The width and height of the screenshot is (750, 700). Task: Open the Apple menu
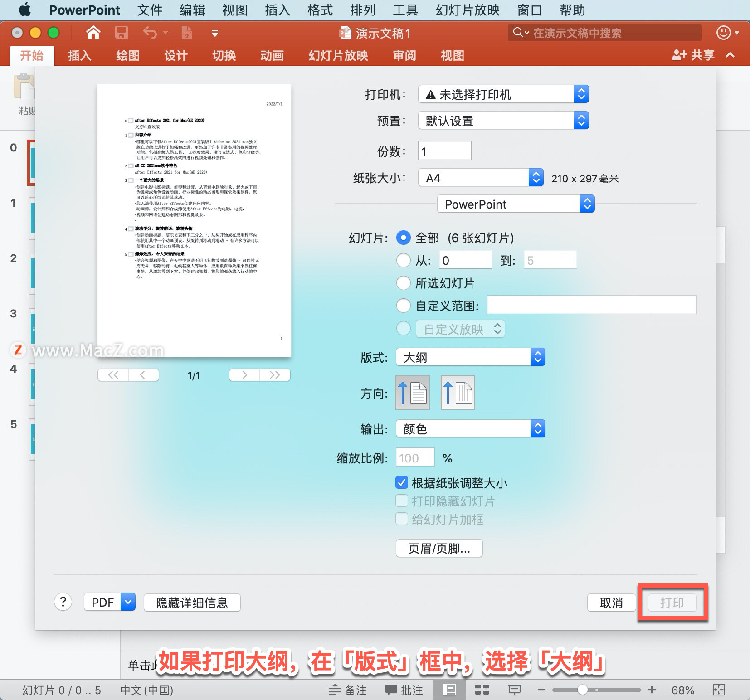25,10
